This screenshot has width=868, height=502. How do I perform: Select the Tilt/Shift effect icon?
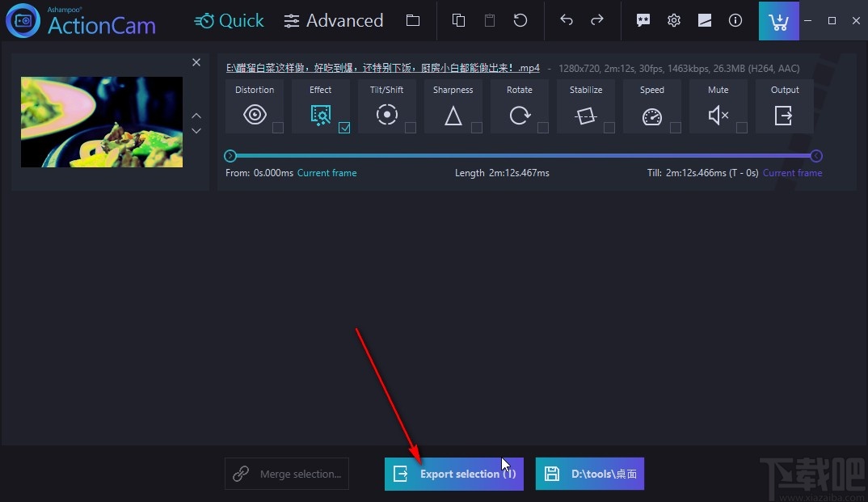coord(387,115)
